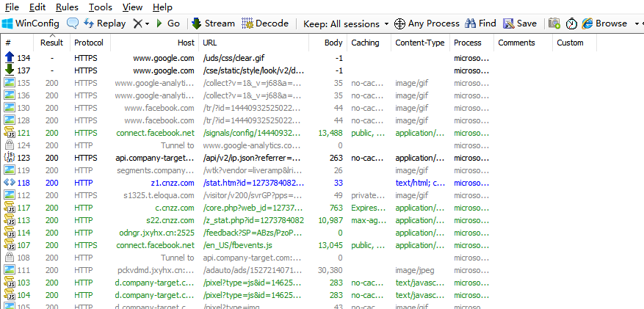644x309 pixels.
Task: Click the image icon of session 130
Action: tap(10, 108)
